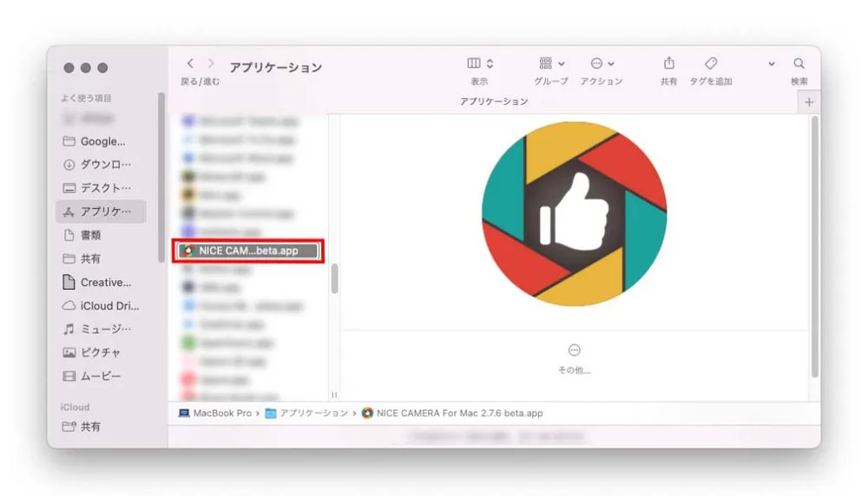Open the アクション ellipsis icon

coord(596,63)
